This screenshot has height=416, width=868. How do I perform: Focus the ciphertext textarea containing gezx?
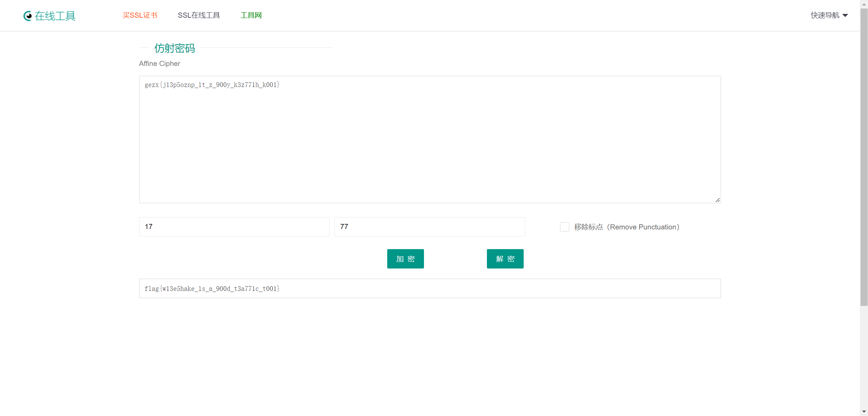tap(429, 139)
